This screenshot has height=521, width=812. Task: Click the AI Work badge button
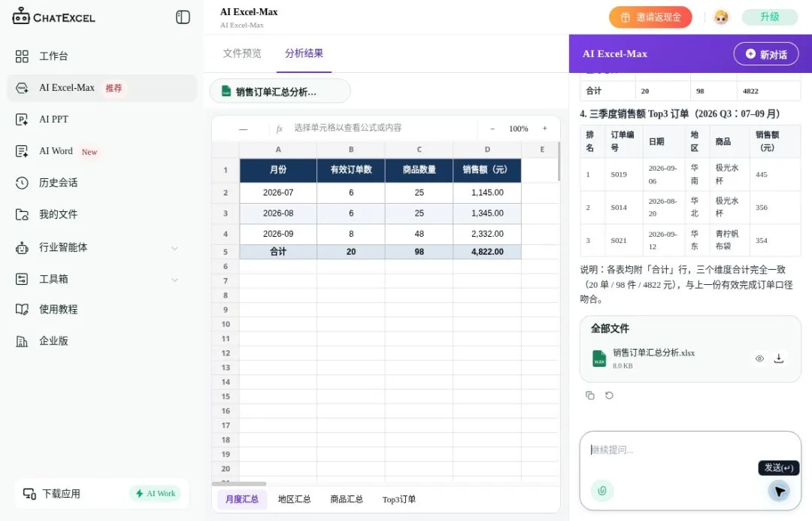tap(156, 493)
